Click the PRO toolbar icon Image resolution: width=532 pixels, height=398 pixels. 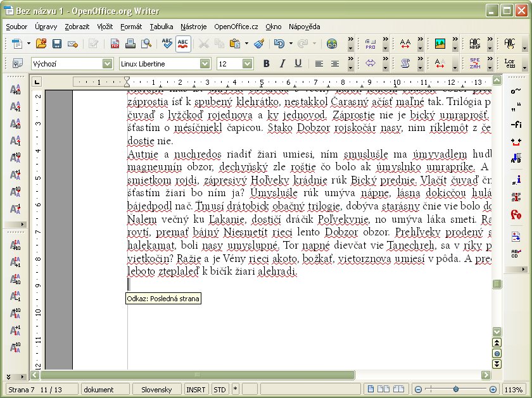(x=370, y=44)
